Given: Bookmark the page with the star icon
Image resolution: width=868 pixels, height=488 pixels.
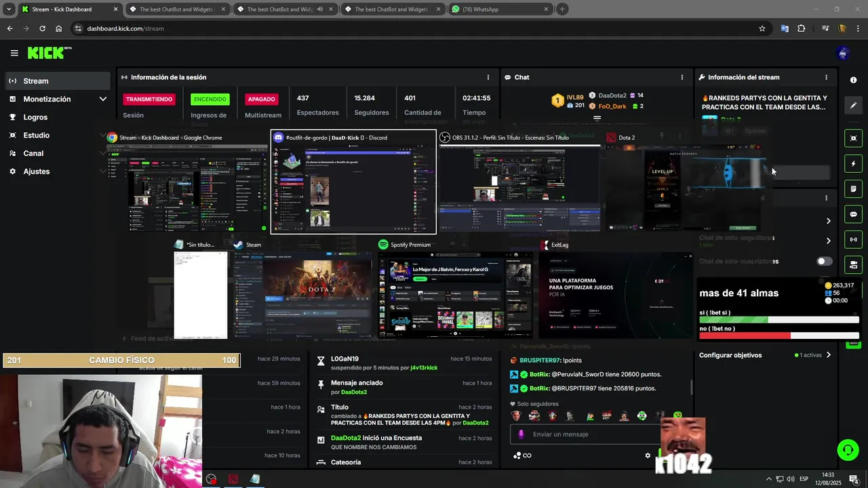Looking at the screenshot, I should click(762, 28).
